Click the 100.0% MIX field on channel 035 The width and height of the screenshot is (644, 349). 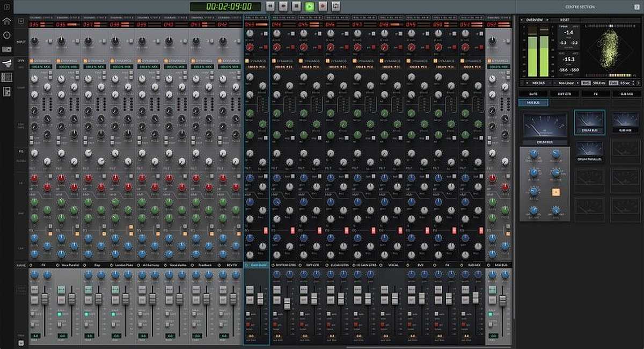click(x=41, y=67)
